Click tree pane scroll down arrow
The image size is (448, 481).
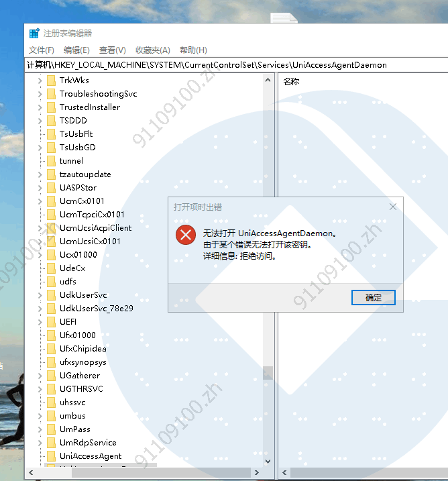tap(268, 462)
